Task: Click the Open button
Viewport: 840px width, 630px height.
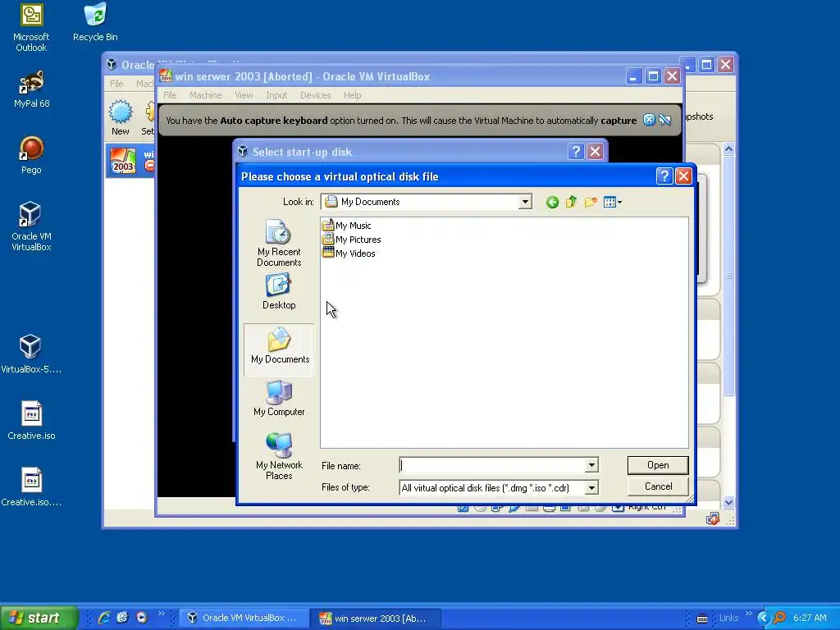Action: (x=658, y=465)
